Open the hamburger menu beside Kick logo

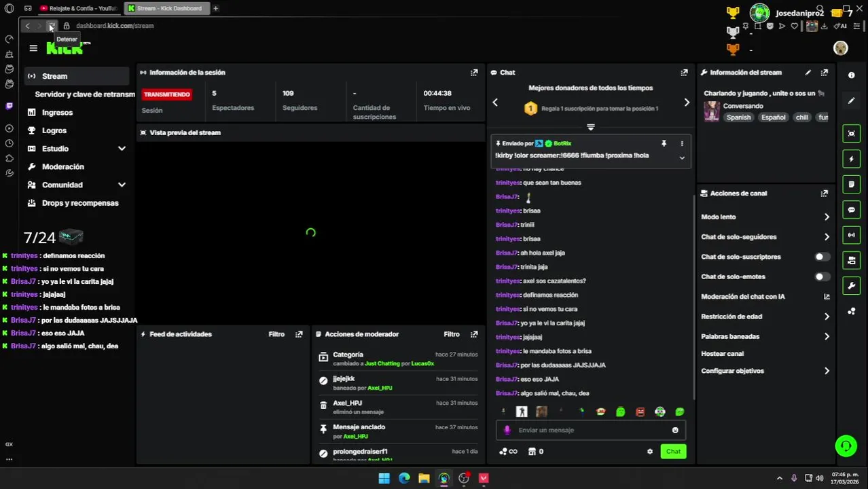click(33, 48)
